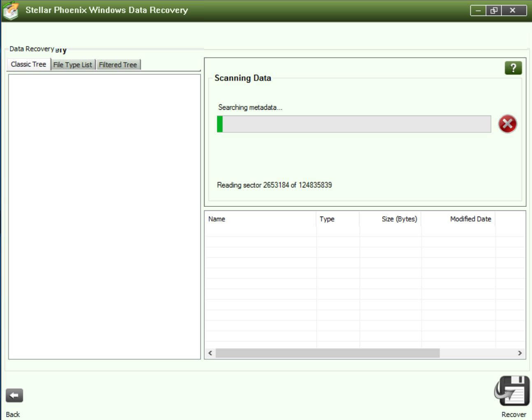
Task: Open the File Type List tab
Action: point(73,65)
